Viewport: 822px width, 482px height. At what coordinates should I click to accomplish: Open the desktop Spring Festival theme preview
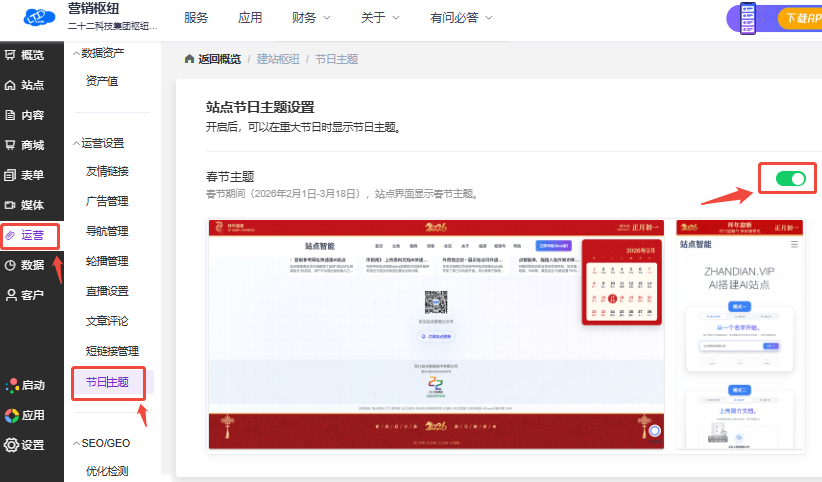point(435,334)
